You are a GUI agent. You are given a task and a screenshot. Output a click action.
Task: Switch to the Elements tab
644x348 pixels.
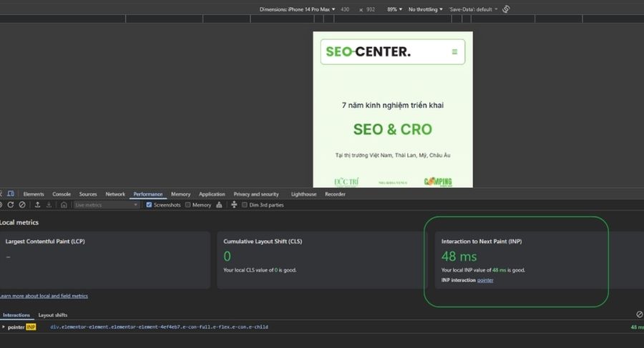(34, 194)
